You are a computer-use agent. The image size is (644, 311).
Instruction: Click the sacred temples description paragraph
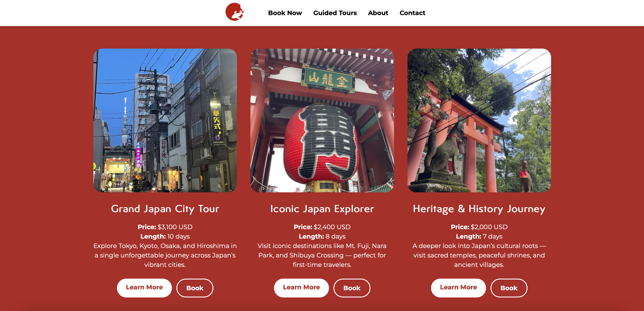click(x=479, y=255)
